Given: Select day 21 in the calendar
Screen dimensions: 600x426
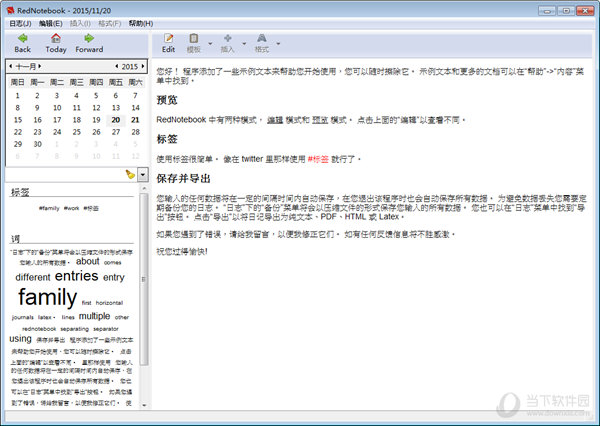Looking at the screenshot, I should (135, 120).
